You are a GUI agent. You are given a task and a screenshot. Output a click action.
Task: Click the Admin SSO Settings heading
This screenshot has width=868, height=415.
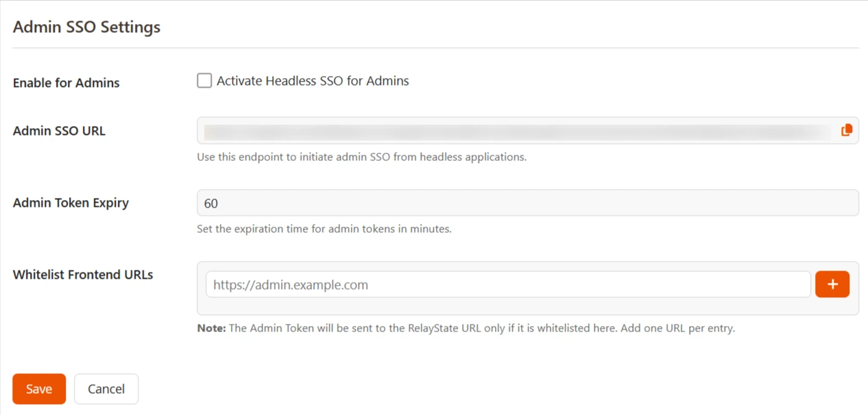[86, 27]
